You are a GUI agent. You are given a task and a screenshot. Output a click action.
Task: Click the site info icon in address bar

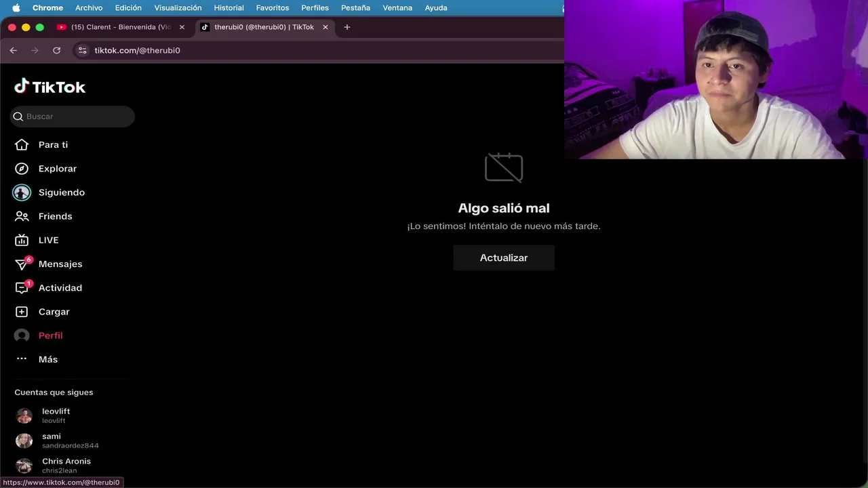[x=83, y=50]
